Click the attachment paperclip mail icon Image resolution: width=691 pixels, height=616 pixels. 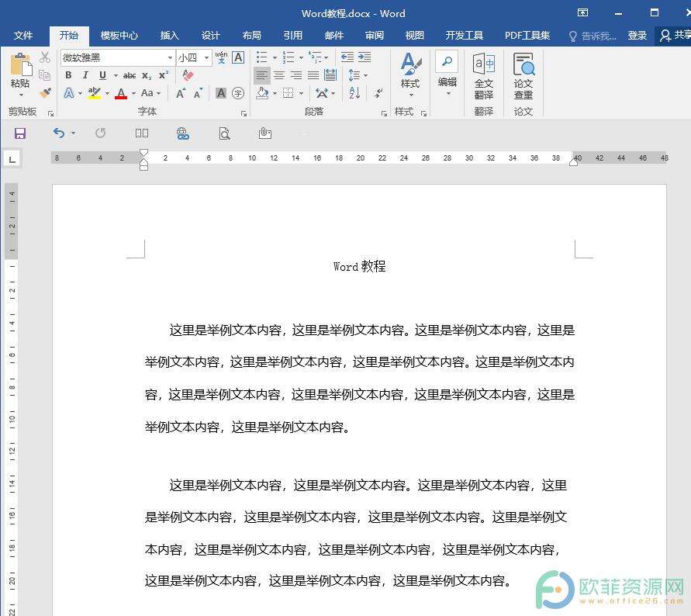pos(265,133)
